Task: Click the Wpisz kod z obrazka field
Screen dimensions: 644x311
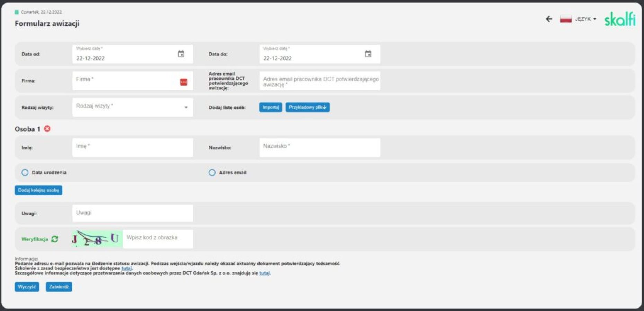Action: [x=158, y=239]
